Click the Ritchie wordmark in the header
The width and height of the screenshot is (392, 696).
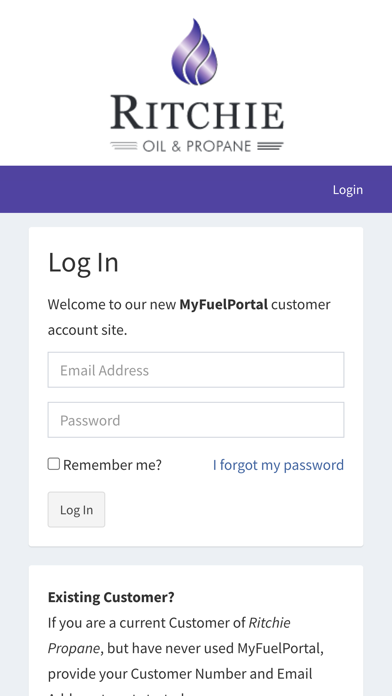coord(197,113)
